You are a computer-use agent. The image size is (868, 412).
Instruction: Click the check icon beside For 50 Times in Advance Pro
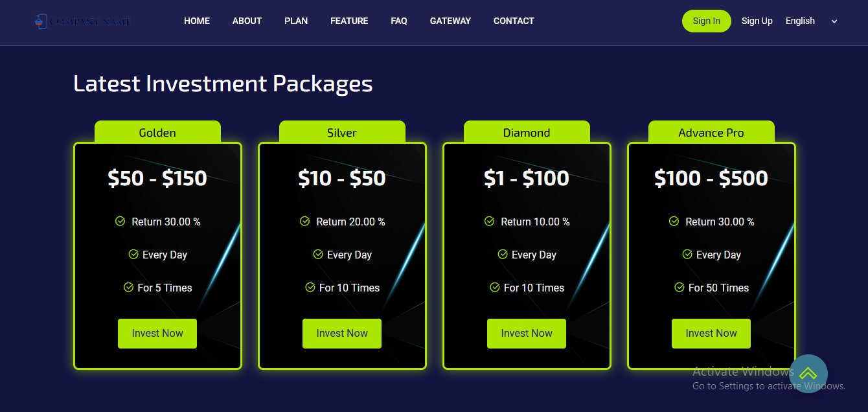(680, 288)
